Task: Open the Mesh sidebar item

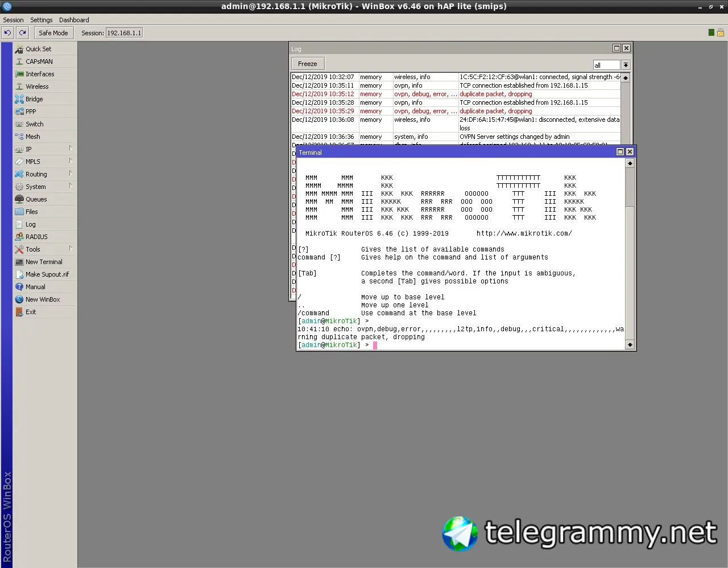Action: [45, 137]
